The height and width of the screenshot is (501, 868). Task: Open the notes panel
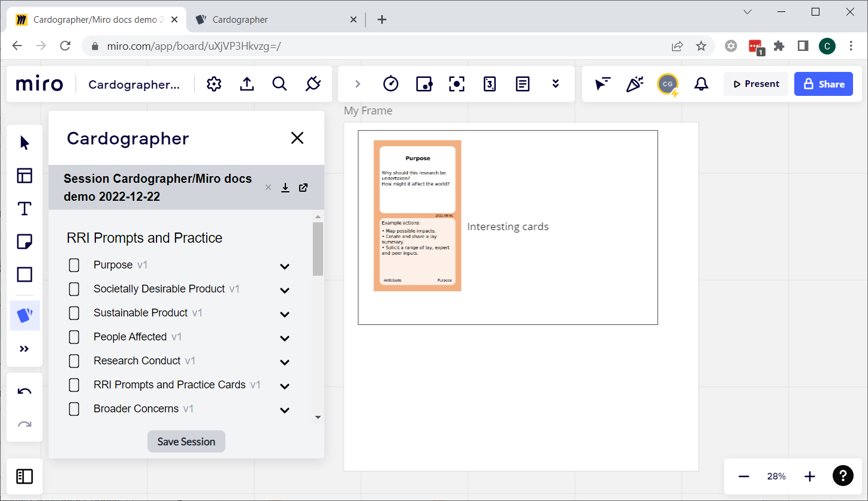[x=523, y=84]
